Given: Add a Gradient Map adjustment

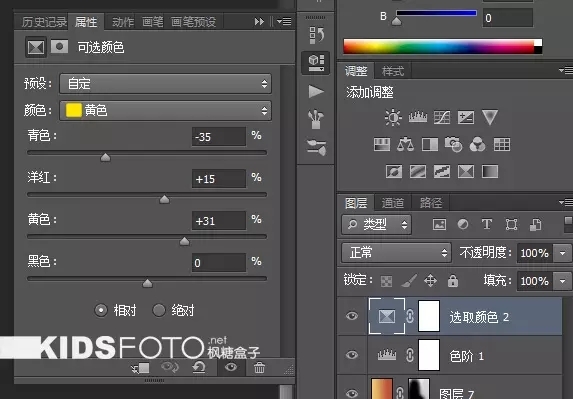Looking at the screenshot, I should 490,171.
